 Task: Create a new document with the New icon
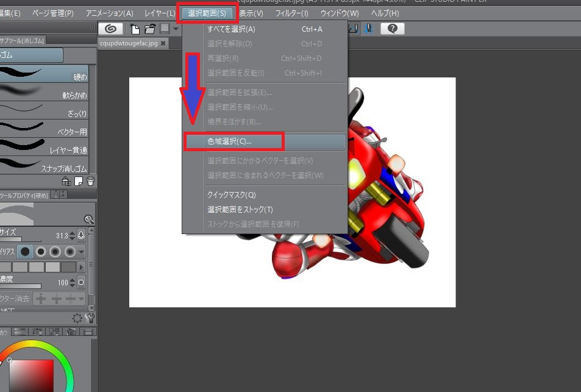135,29
